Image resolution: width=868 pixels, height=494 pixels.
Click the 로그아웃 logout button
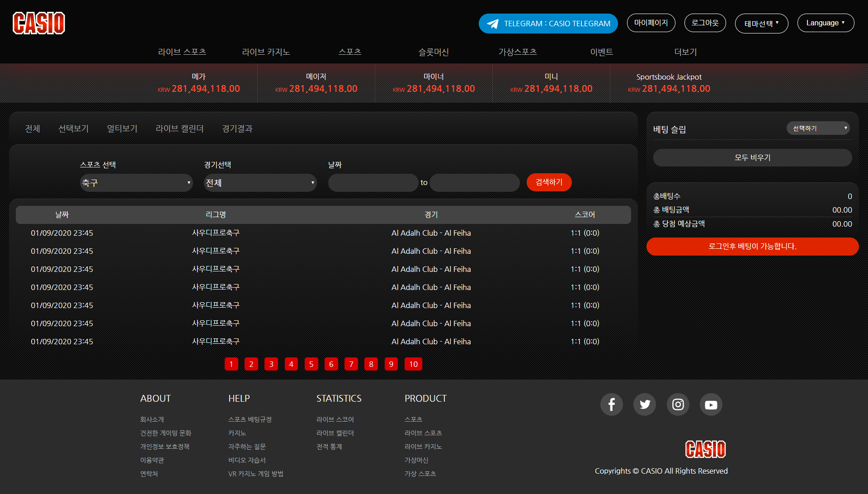(705, 23)
